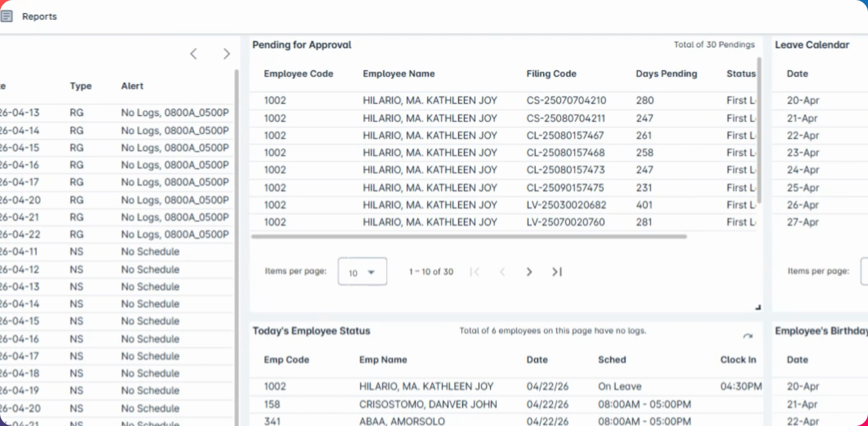Sort by the Filing Code column header
This screenshot has width=868, height=426.
(x=551, y=74)
